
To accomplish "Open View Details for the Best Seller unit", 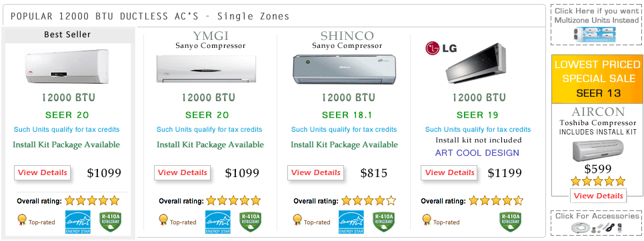I will (42, 172).
